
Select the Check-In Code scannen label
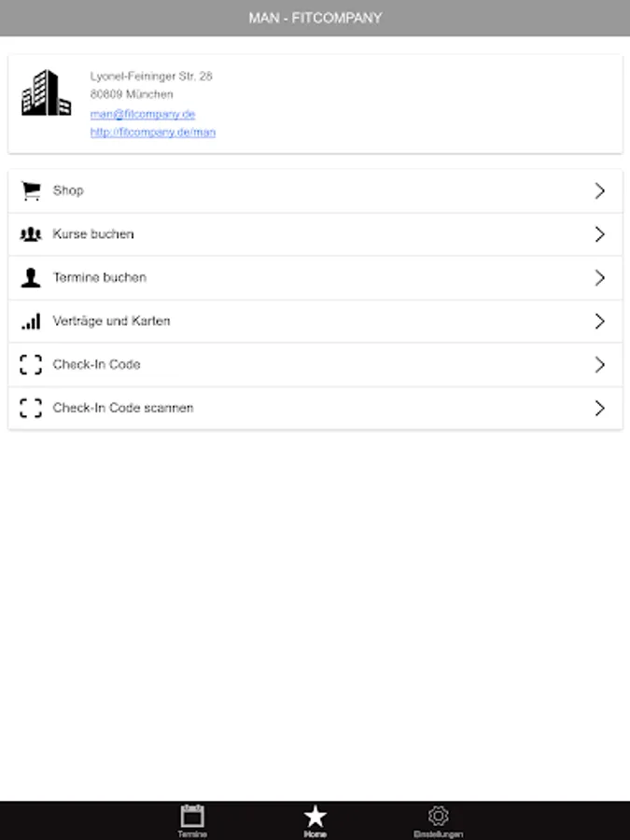click(123, 408)
